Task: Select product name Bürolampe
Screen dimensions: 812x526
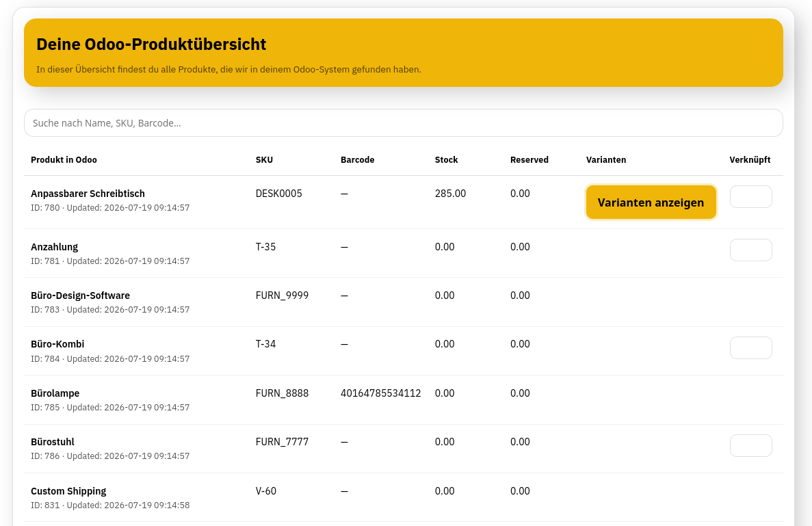Action: tap(55, 393)
